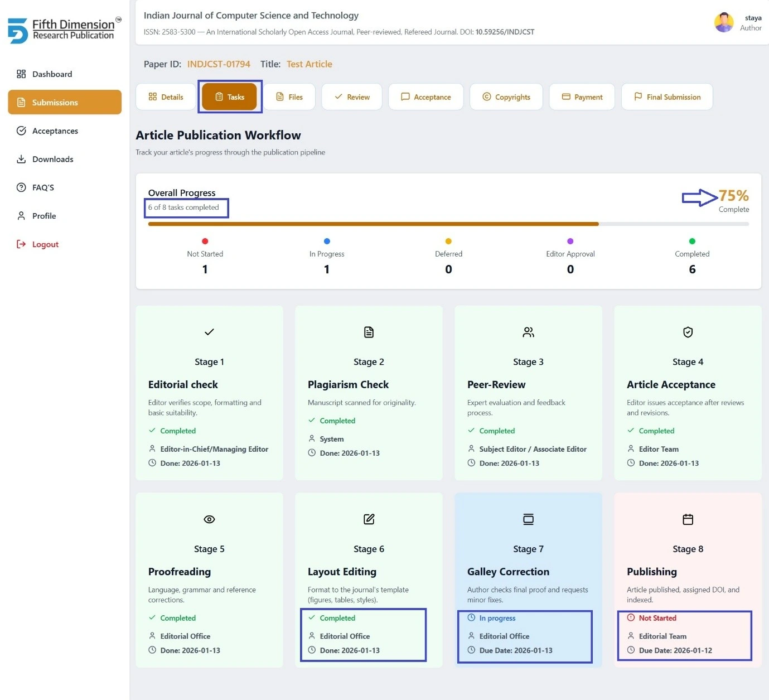Screen dimensions: 769x700
Task: Click the Editorial check heading
Action: pyautogui.click(x=183, y=384)
